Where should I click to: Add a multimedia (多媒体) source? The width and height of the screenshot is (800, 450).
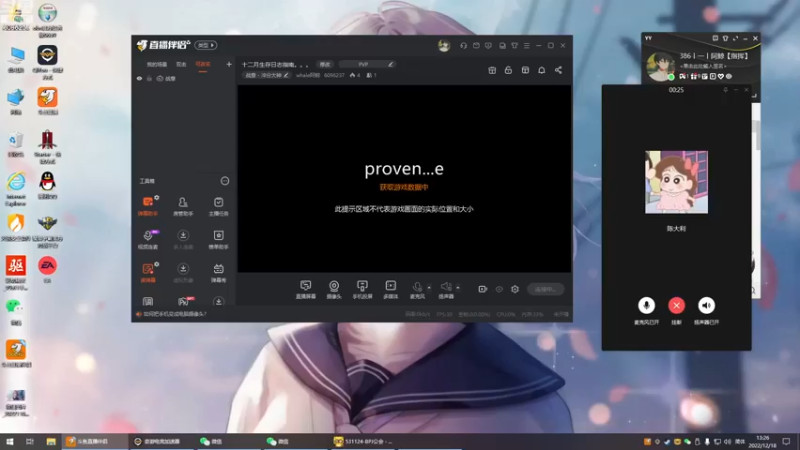[390, 289]
